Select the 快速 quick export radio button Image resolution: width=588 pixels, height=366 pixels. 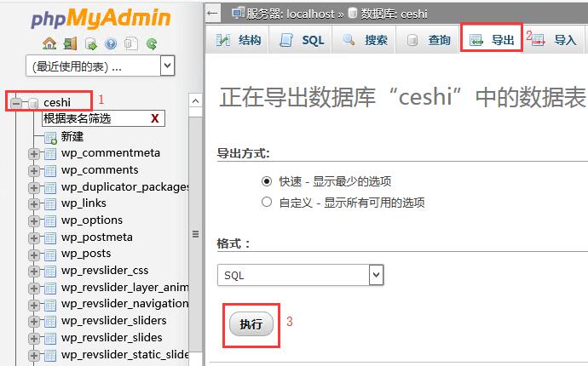[x=267, y=181]
